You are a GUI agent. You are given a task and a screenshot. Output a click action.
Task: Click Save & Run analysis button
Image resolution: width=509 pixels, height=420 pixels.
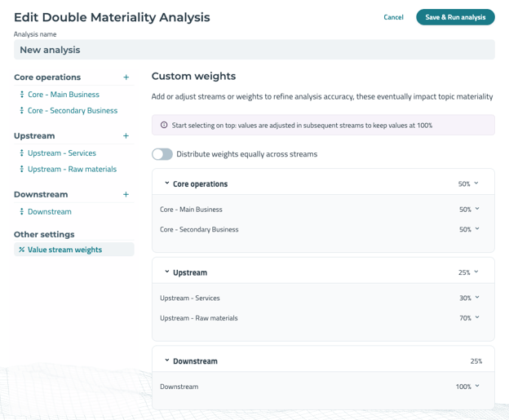click(x=455, y=17)
